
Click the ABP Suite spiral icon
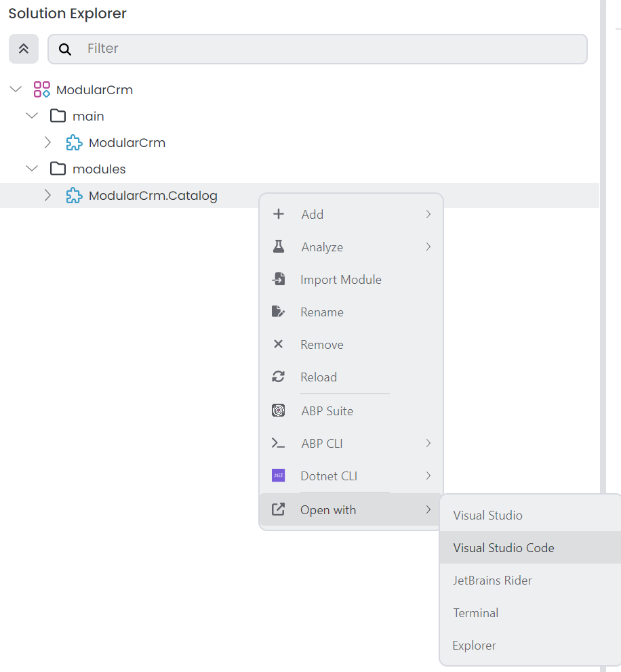pos(278,411)
